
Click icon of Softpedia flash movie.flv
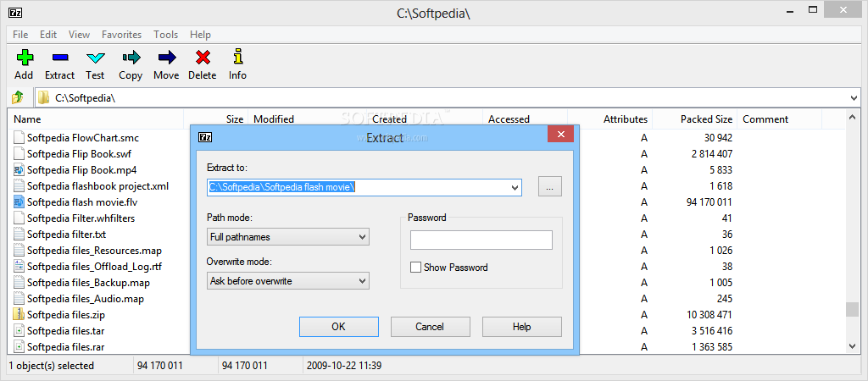coord(19,202)
